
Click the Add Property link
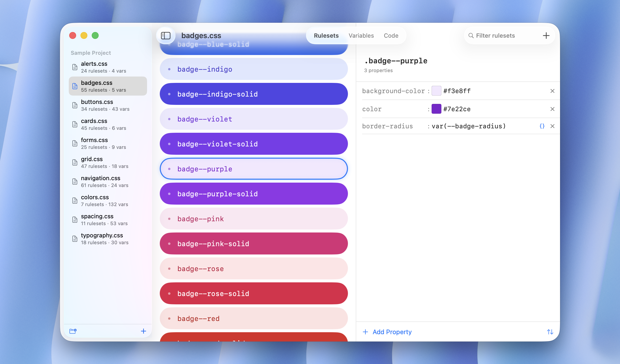tap(392, 332)
